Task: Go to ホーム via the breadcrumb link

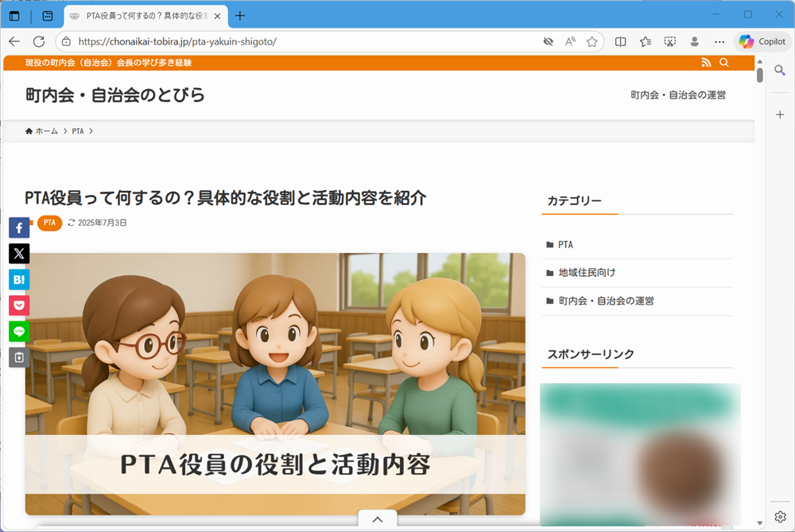Action: click(x=46, y=130)
